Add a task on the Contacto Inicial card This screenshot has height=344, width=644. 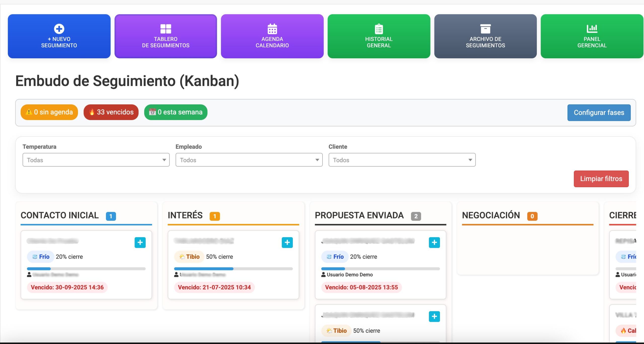pyautogui.click(x=140, y=242)
